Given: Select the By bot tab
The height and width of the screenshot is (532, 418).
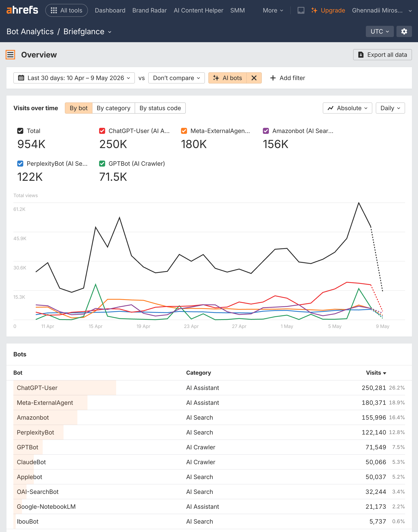Looking at the screenshot, I should coord(79,108).
